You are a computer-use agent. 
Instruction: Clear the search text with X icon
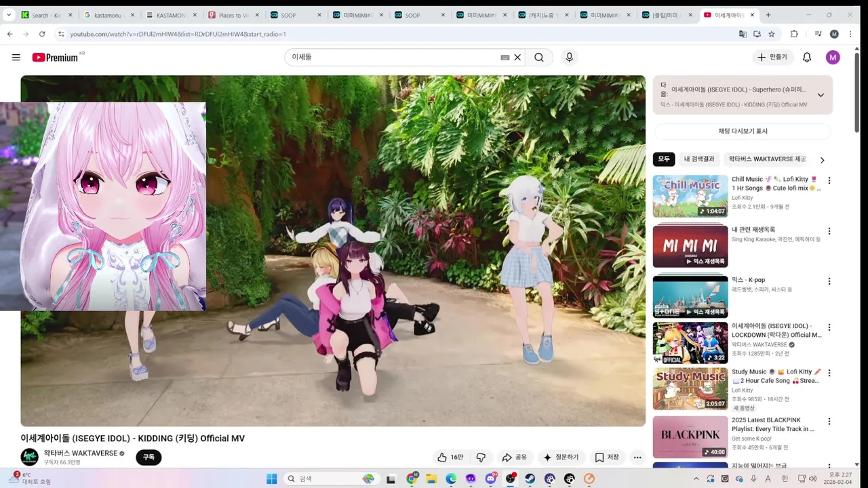click(x=517, y=58)
